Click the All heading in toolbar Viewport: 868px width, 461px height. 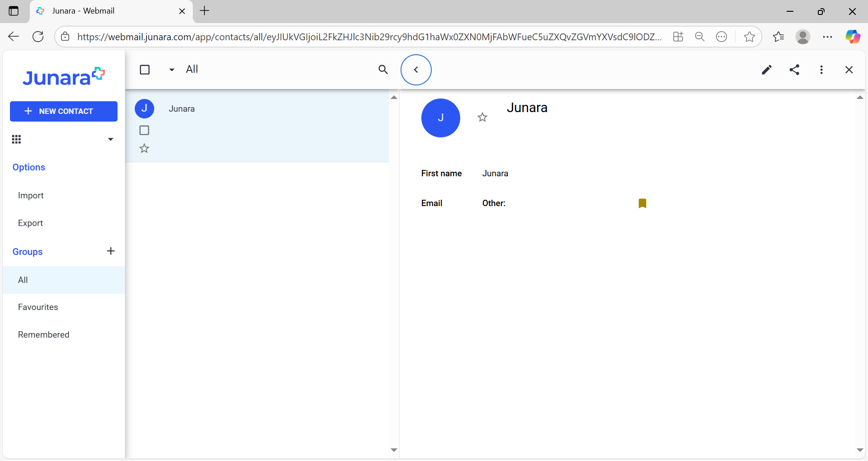coord(192,69)
